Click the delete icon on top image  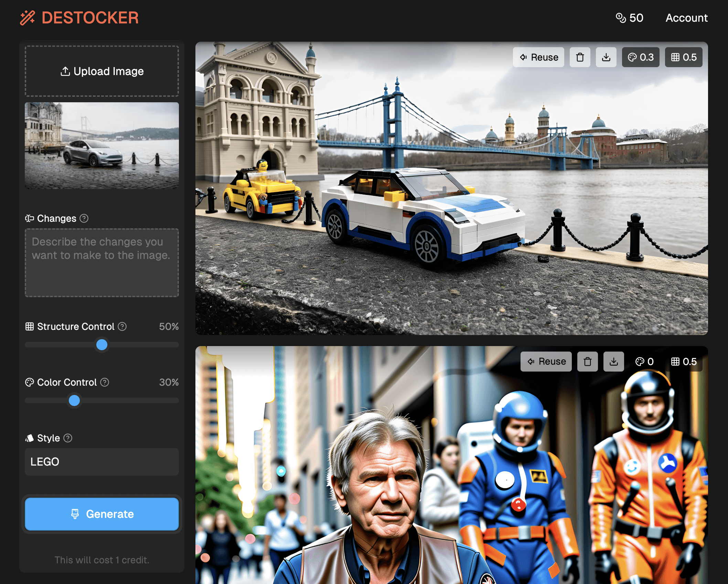click(x=580, y=57)
